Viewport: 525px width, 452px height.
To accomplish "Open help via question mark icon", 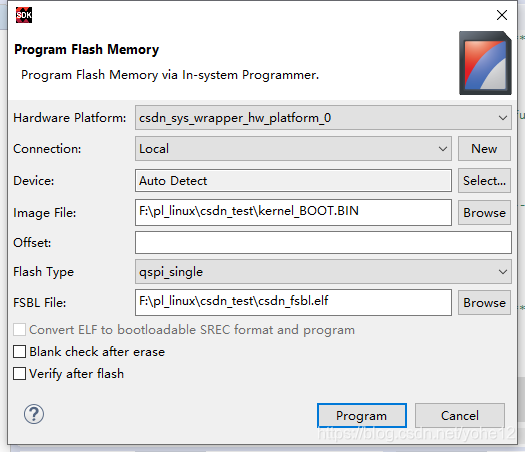I will [33, 414].
